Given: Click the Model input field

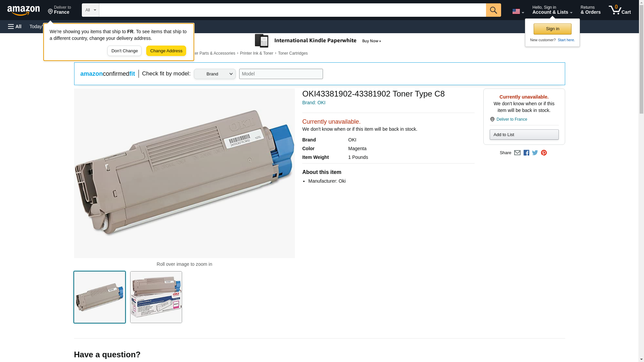Looking at the screenshot, I should [x=281, y=74].
